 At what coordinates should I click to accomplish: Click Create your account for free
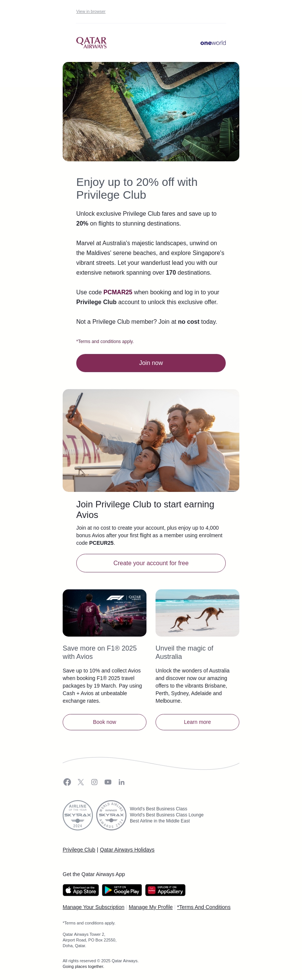pos(151,563)
